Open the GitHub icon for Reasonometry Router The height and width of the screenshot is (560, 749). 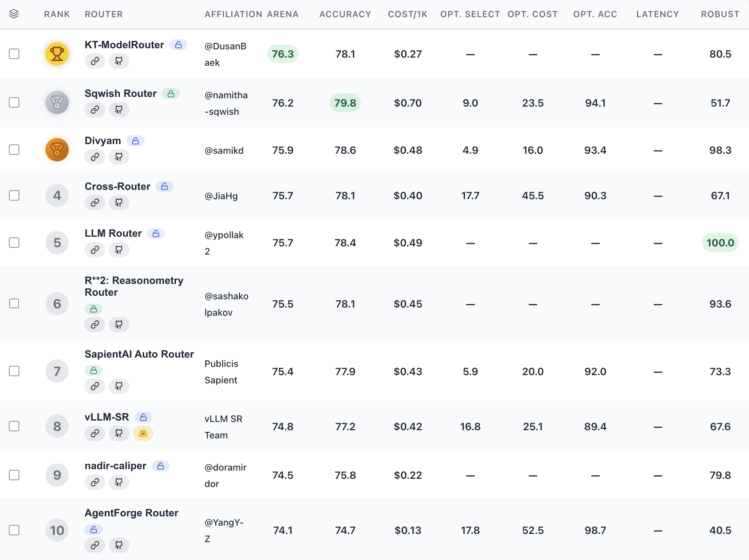(x=119, y=325)
